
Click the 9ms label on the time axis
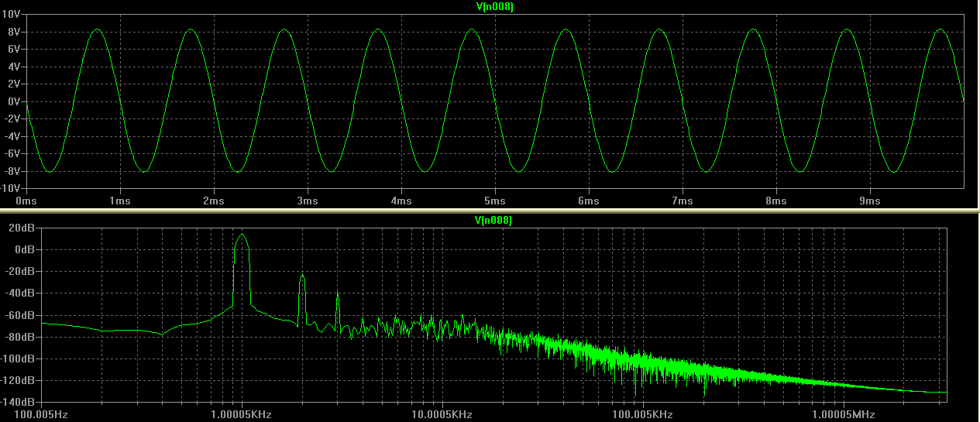870,201
